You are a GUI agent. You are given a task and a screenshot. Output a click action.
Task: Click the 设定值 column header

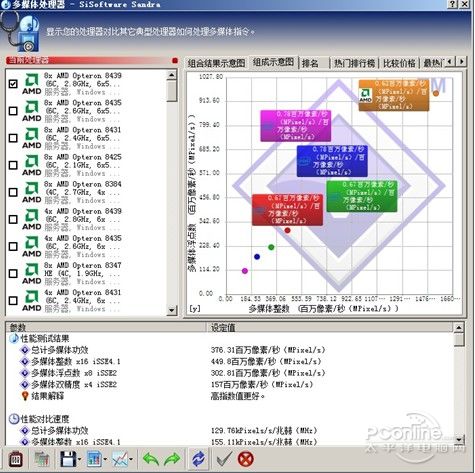330,327
